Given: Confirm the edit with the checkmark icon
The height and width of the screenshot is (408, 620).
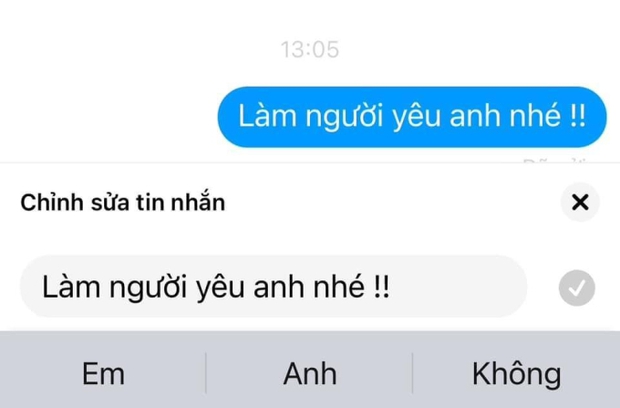Looking at the screenshot, I should pos(577,288).
